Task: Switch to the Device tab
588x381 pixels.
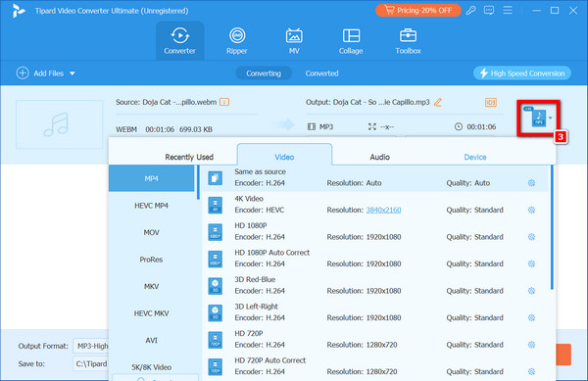Action: click(x=474, y=157)
